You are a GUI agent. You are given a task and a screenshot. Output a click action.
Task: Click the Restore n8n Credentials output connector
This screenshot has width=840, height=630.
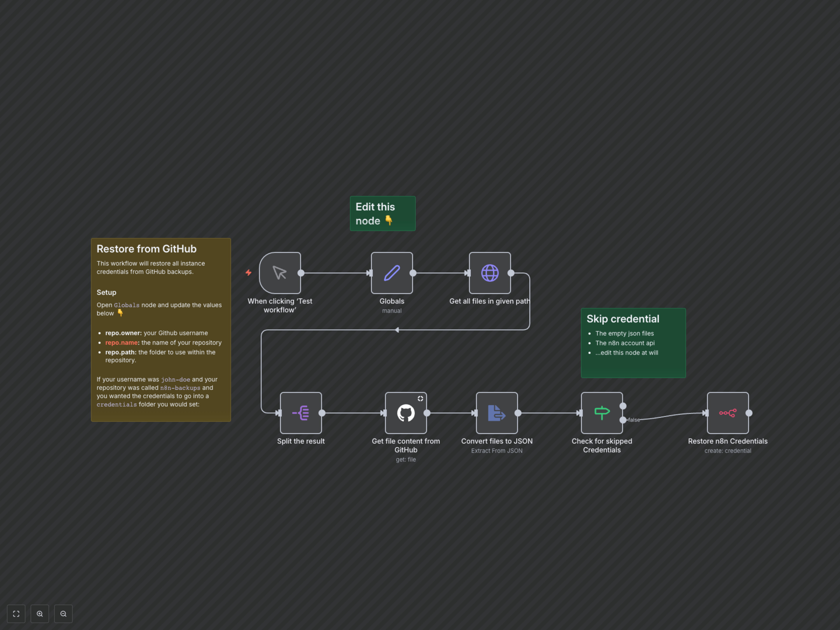coord(749,413)
